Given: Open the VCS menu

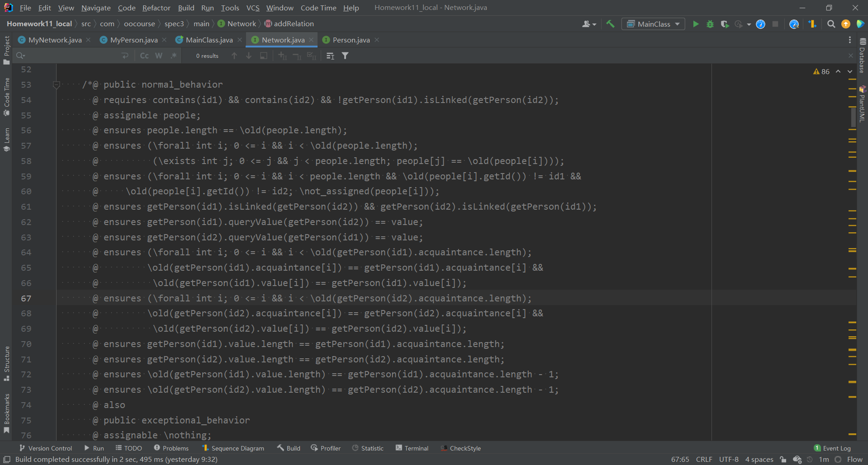Looking at the screenshot, I should (x=253, y=8).
